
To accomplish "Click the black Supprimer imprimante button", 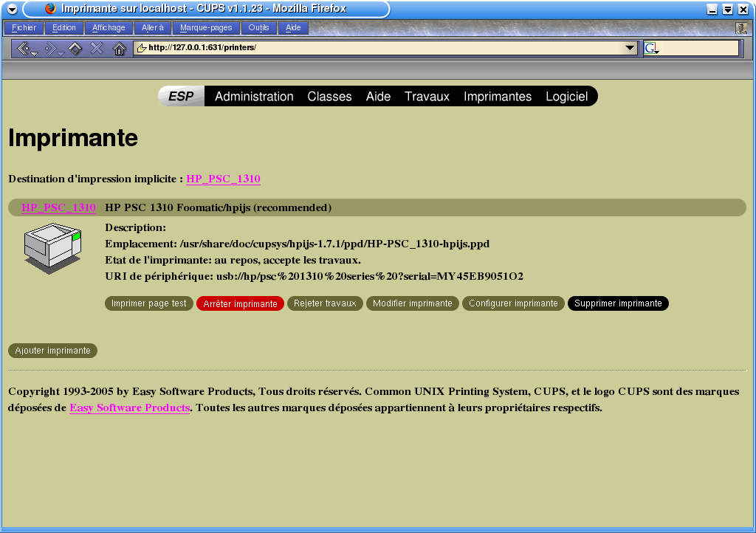I will [x=618, y=303].
